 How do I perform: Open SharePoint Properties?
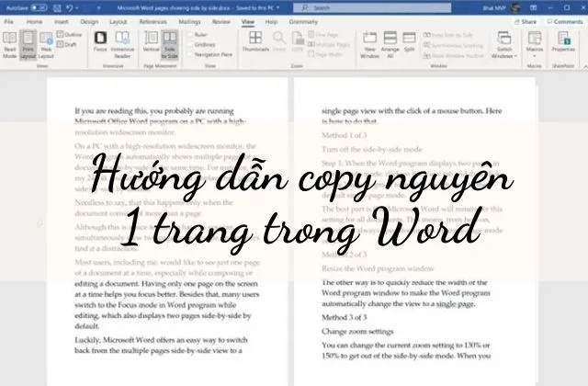pyautogui.click(x=563, y=42)
